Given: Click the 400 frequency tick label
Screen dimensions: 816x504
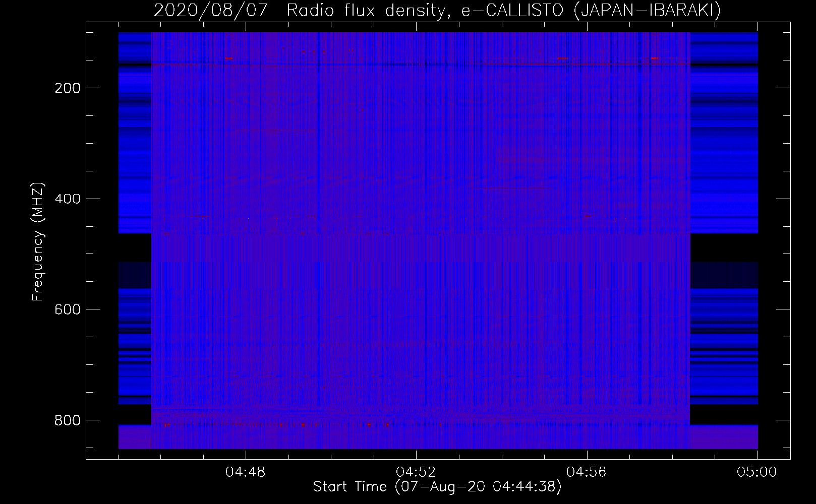Looking at the screenshot, I should click(x=68, y=199).
